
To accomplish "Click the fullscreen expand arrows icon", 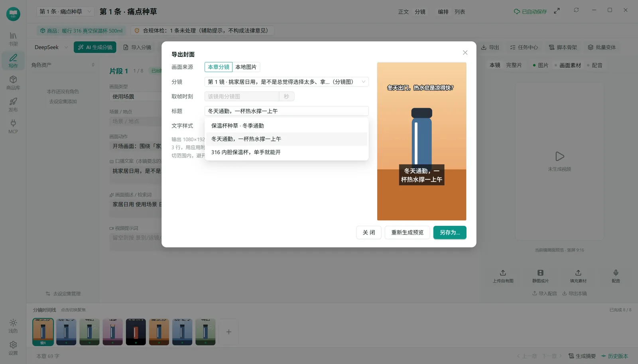I will click(557, 11).
